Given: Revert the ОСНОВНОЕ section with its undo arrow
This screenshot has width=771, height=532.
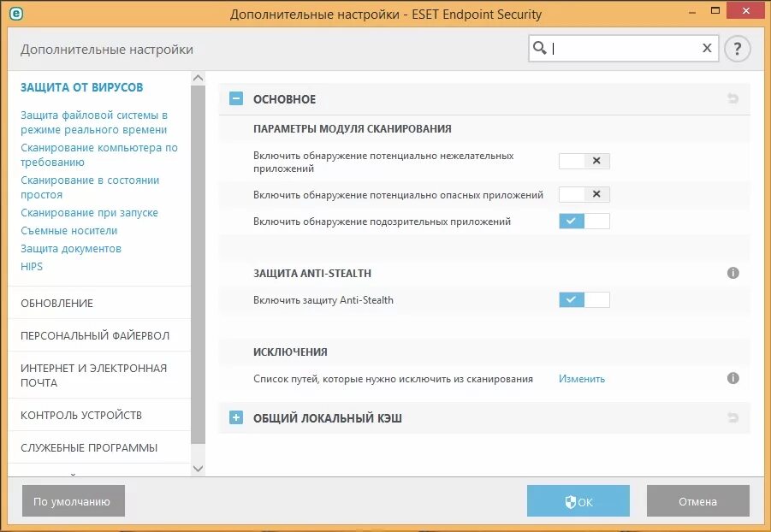Looking at the screenshot, I should coord(732,98).
